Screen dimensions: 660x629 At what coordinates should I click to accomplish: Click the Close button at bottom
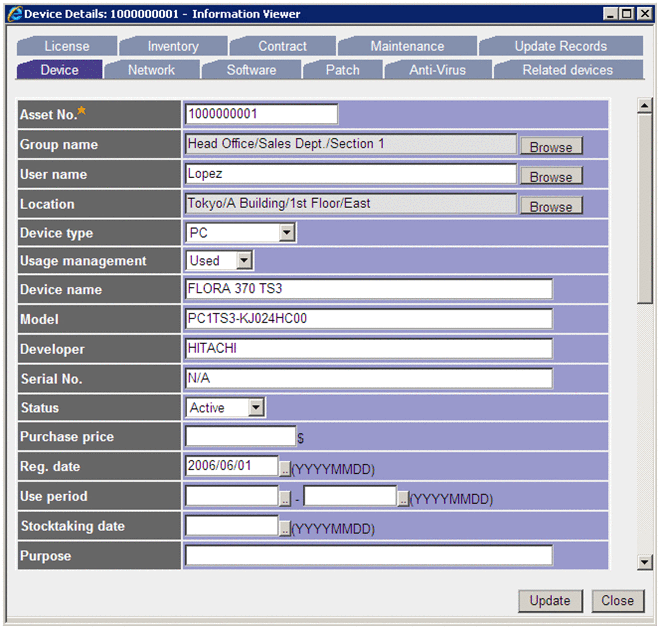[617, 600]
